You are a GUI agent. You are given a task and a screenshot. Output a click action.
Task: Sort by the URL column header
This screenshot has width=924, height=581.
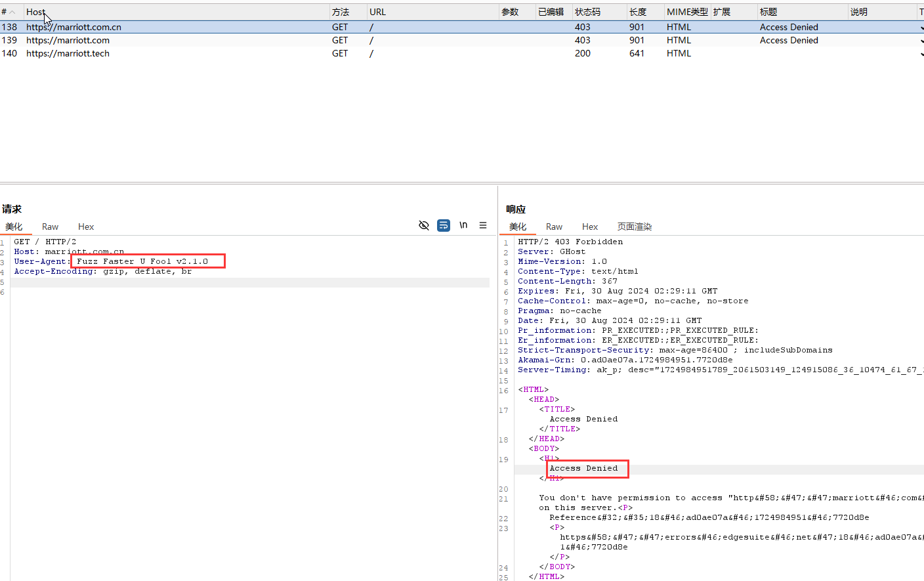pos(432,12)
